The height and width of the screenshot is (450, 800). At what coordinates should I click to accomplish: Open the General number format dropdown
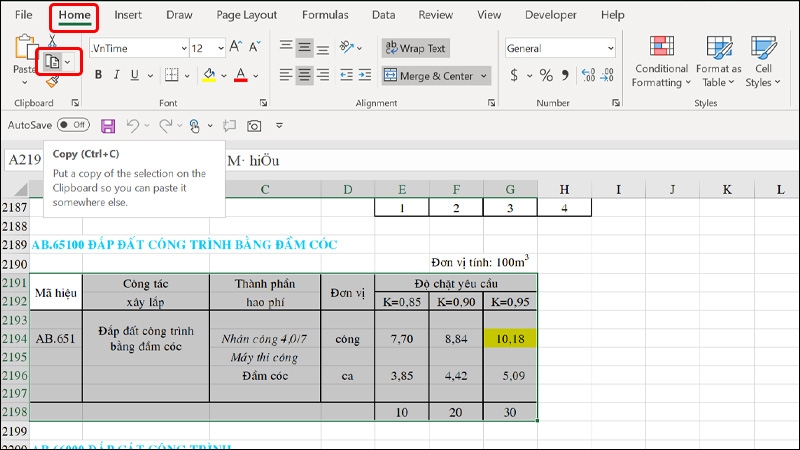(x=611, y=48)
